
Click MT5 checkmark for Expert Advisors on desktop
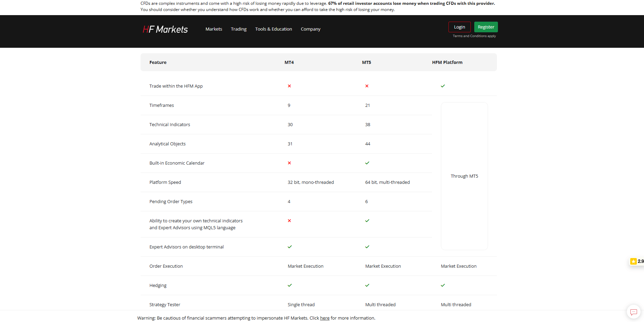(x=367, y=247)
